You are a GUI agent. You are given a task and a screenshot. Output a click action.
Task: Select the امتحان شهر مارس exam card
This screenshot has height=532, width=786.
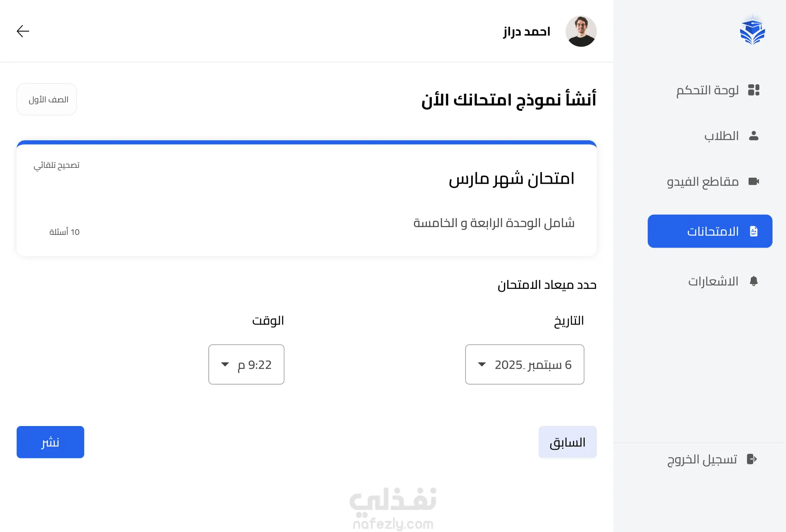[307, 198]
